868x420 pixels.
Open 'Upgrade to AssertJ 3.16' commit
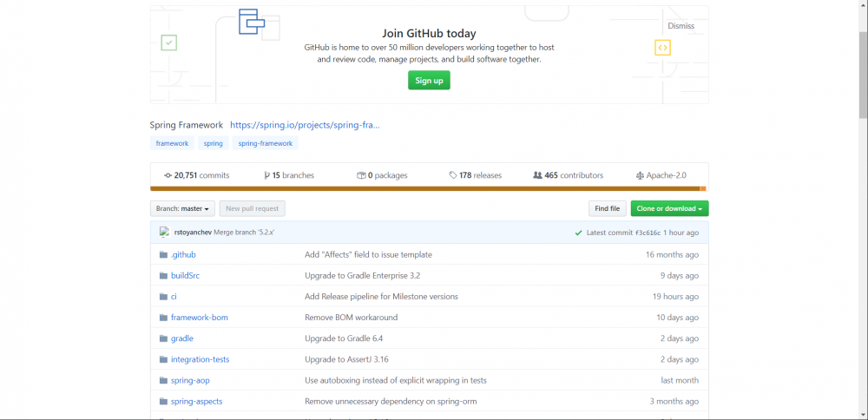click(x=346, y=359)
